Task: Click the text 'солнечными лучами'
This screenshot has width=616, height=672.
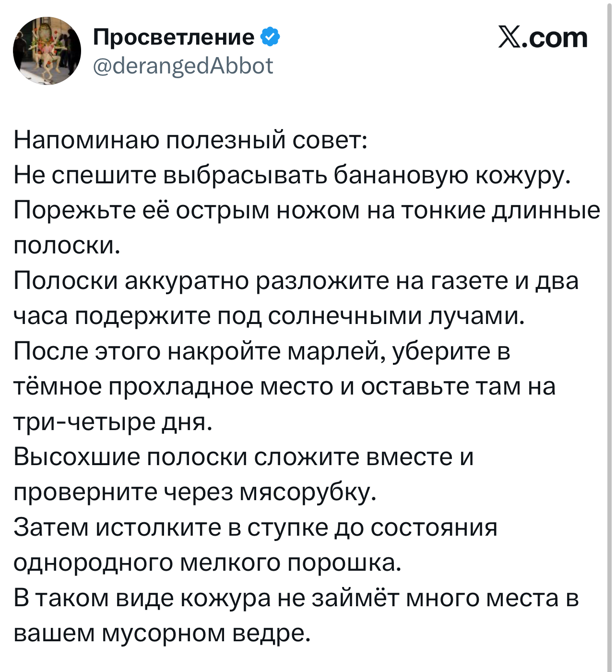Action: coord(395,316)
